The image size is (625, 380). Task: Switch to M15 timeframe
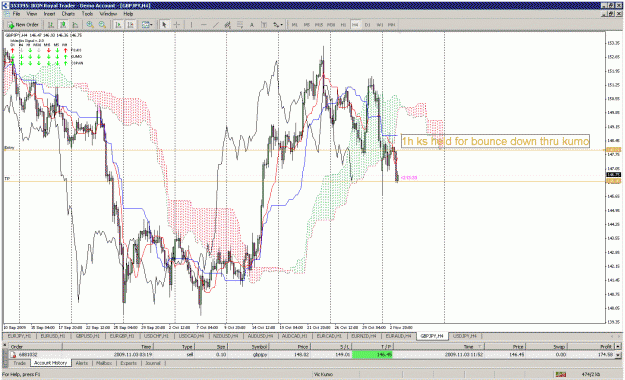319,25
